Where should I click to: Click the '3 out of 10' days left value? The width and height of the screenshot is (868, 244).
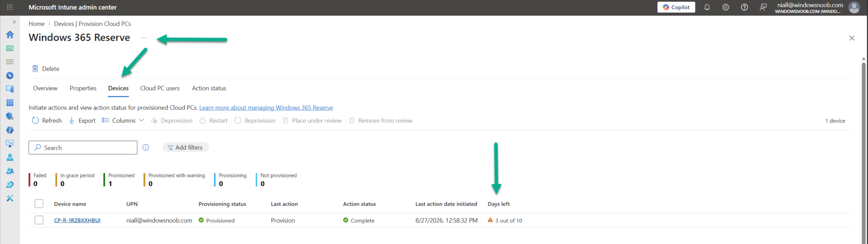tap(508, 221)
